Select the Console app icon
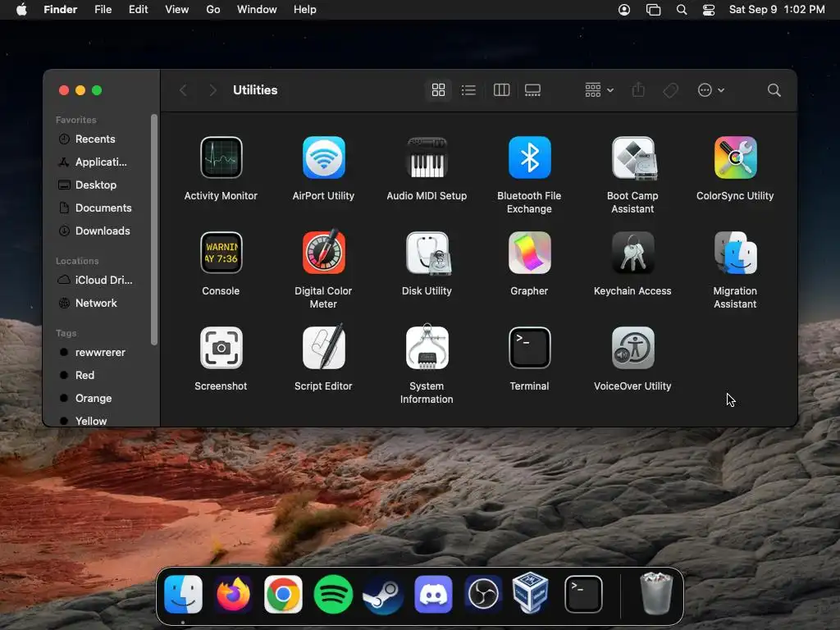840x630 pixels. (x=221, y=253)
